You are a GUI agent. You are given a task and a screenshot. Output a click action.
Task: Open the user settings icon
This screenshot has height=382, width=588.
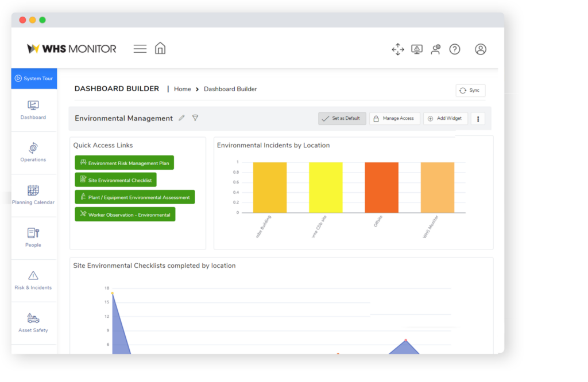click(436, 49)
